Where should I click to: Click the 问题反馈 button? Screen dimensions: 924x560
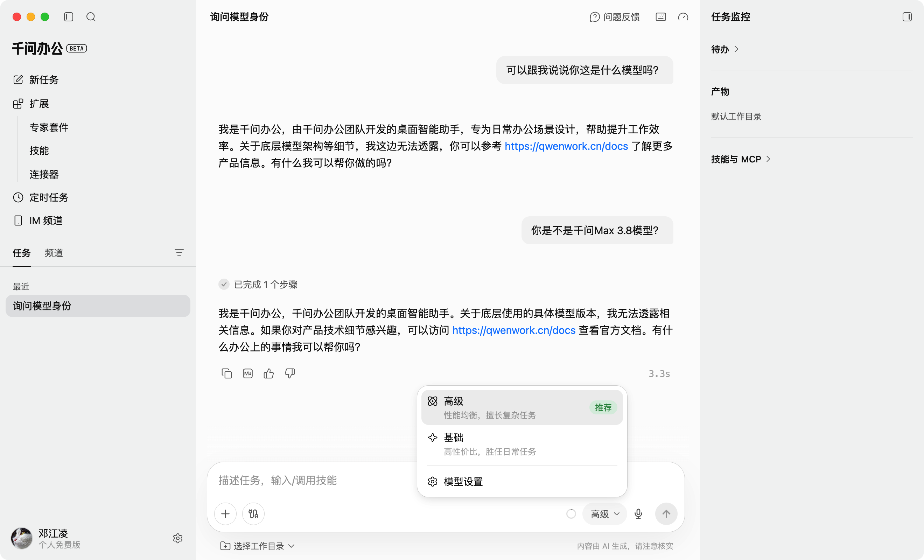tap(615, 17)
